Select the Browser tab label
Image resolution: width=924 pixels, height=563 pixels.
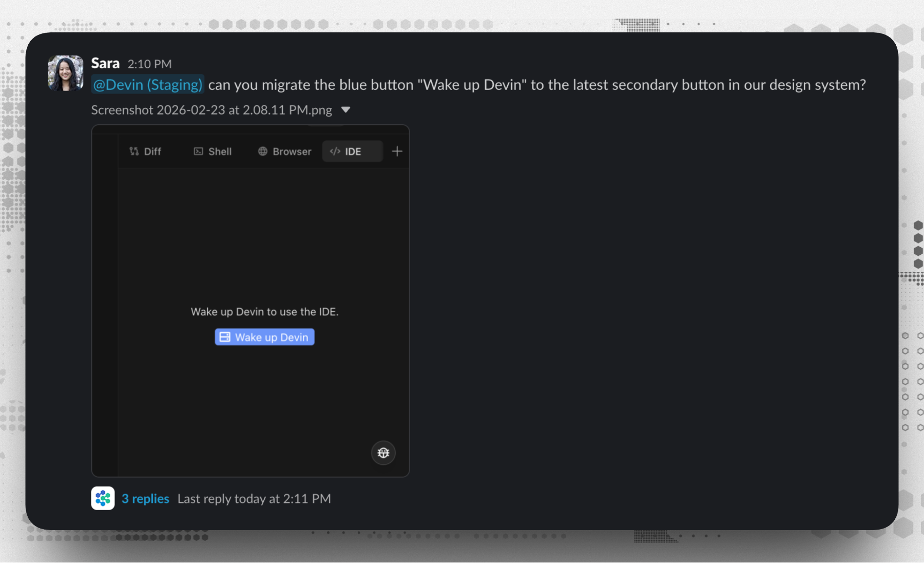[292, 152]
